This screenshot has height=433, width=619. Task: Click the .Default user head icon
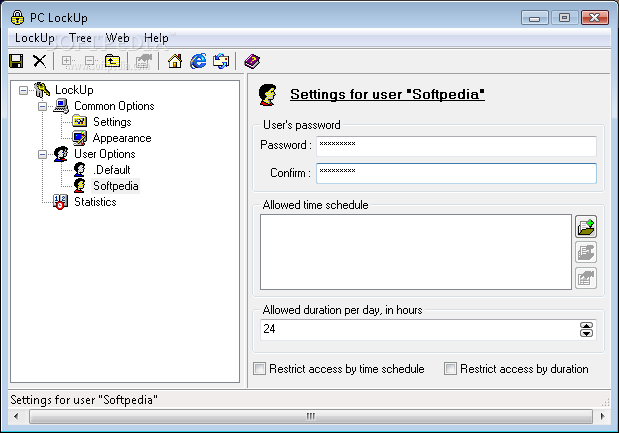click(x=80, y=170)
